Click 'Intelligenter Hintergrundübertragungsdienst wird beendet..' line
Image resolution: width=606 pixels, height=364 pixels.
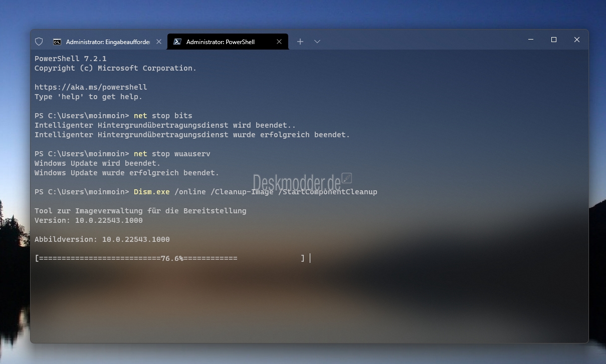(x=165, y=125)
